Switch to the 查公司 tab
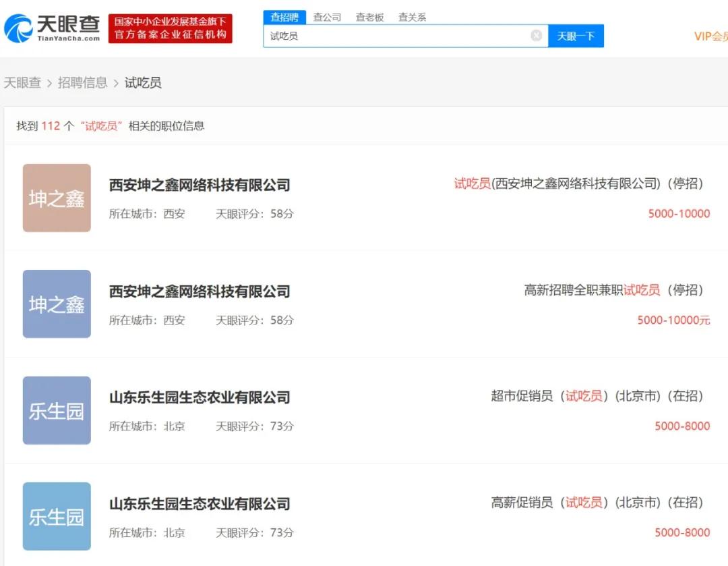Screen dimensions: 728x566 point(327,17)
